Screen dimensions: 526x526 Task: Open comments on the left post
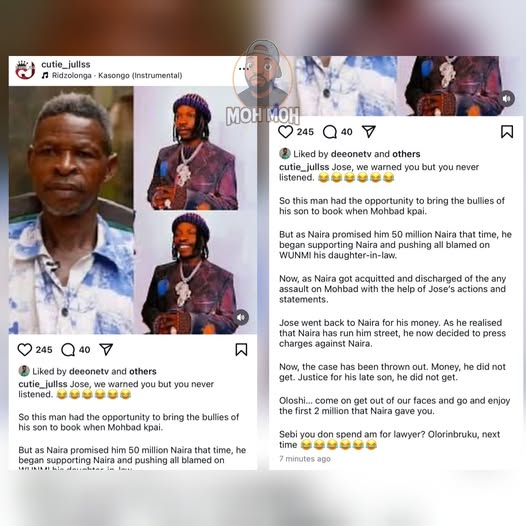point(68,350)
